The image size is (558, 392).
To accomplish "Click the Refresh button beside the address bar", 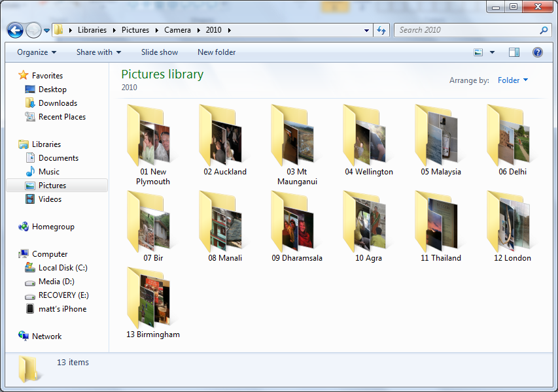I will click(382, 30).
